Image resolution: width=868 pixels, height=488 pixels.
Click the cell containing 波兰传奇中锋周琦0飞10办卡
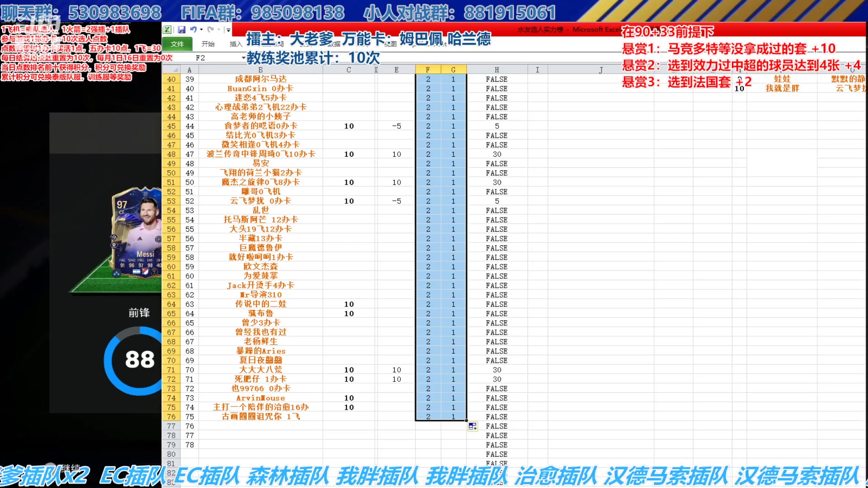[260, 154]
